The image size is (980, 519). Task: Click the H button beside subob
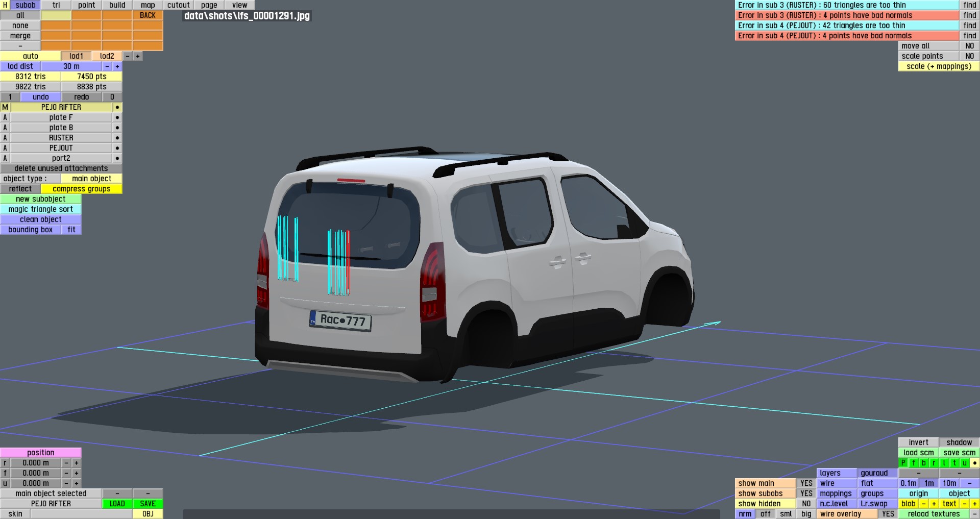[5, 5]
